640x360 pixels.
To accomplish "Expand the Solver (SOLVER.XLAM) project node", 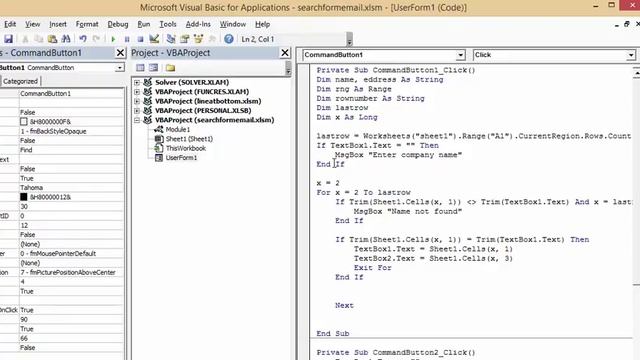I will [137, 82].
